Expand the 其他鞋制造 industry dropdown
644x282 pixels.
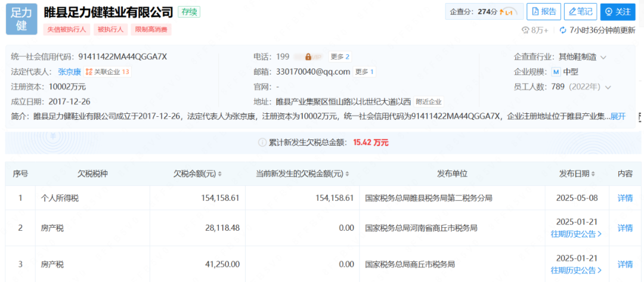[x=603, y=57]
